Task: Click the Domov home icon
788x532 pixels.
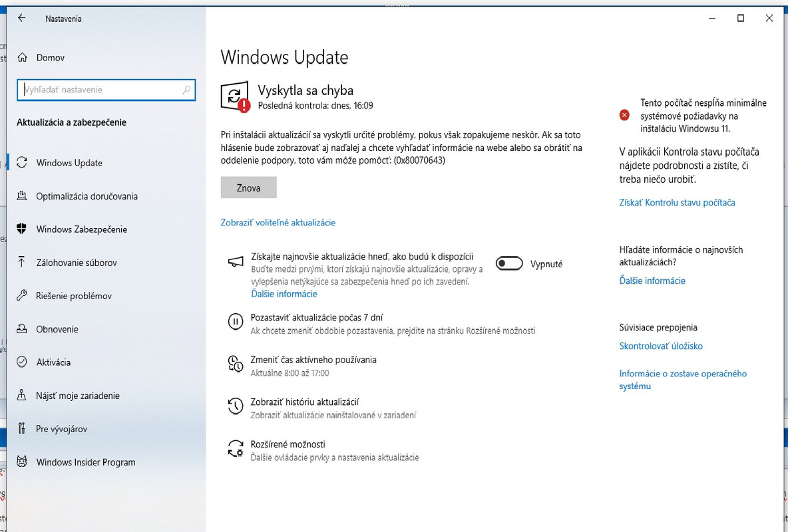Action: [x=22, y=57]
